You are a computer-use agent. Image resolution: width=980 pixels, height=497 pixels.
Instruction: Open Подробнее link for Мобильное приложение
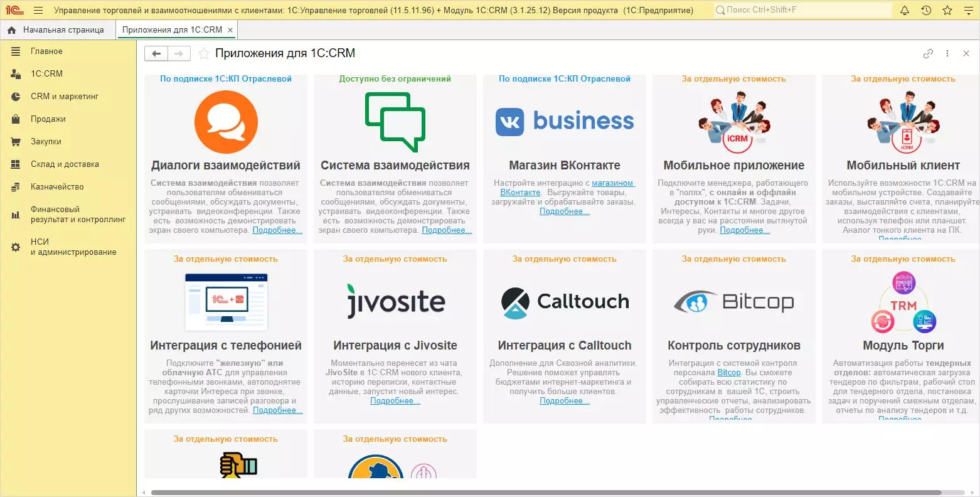[x=745, y=230]
